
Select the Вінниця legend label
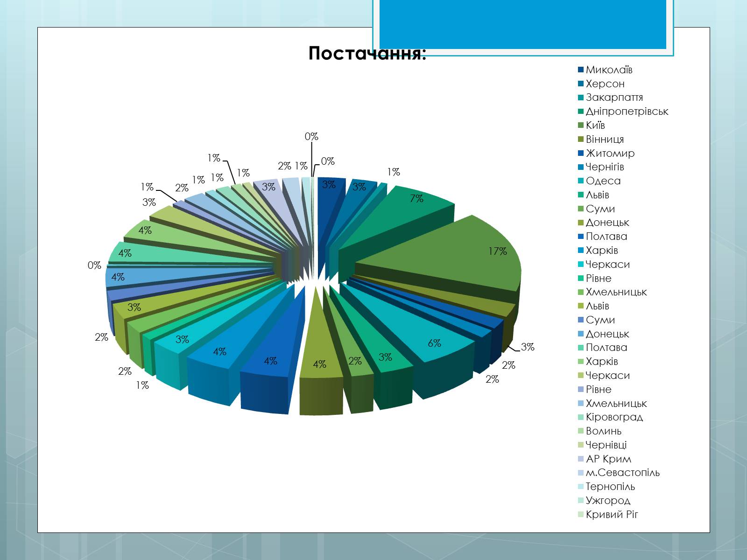[605, 140]
